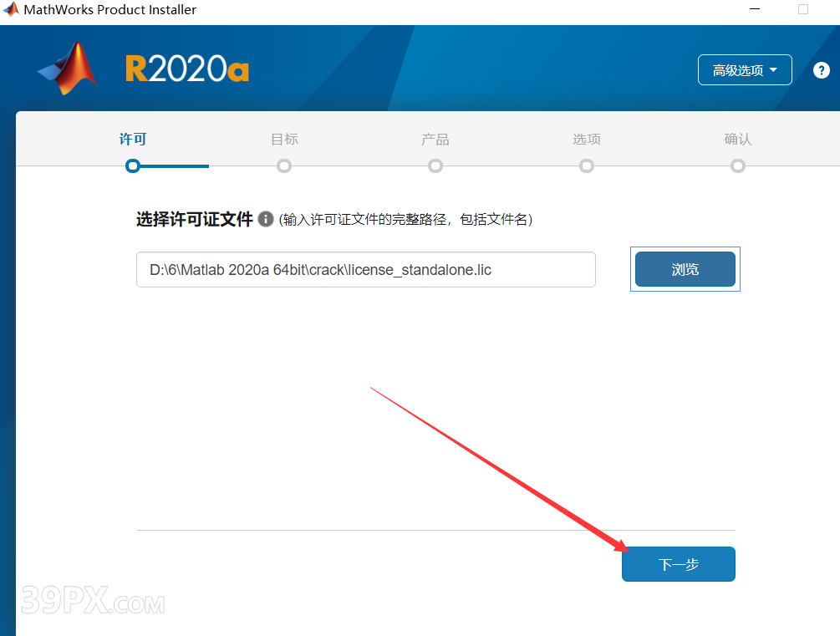Open the help question mark icon
Viewport: 840px width, 636px height.
[x=822, y=70]
